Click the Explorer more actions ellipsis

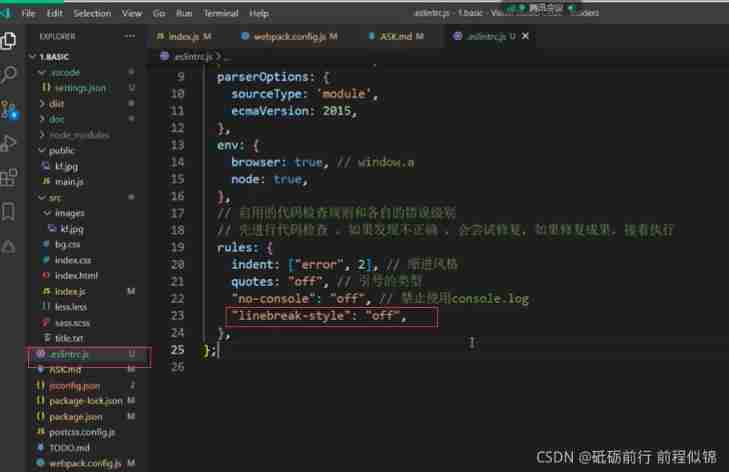tap(129, 36)
